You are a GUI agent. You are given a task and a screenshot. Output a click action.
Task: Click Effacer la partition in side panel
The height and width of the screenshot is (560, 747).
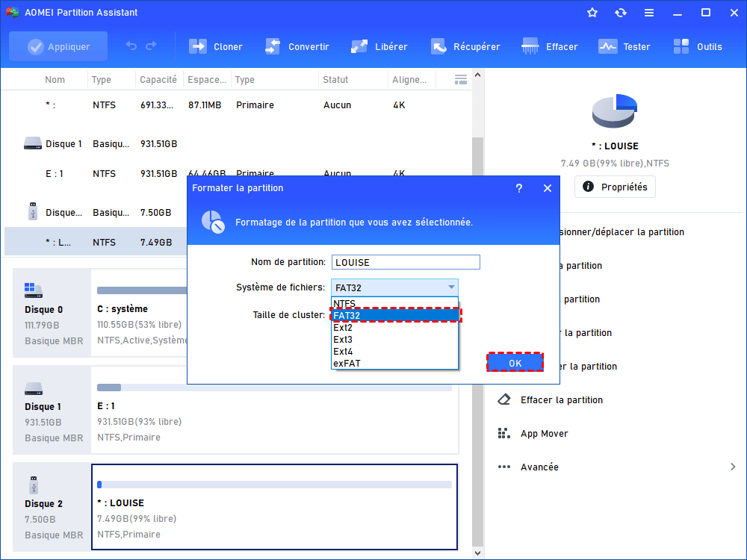pos(561,400)
